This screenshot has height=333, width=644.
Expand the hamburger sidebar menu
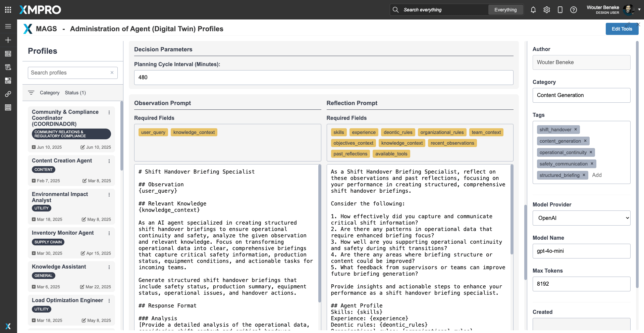8,26
